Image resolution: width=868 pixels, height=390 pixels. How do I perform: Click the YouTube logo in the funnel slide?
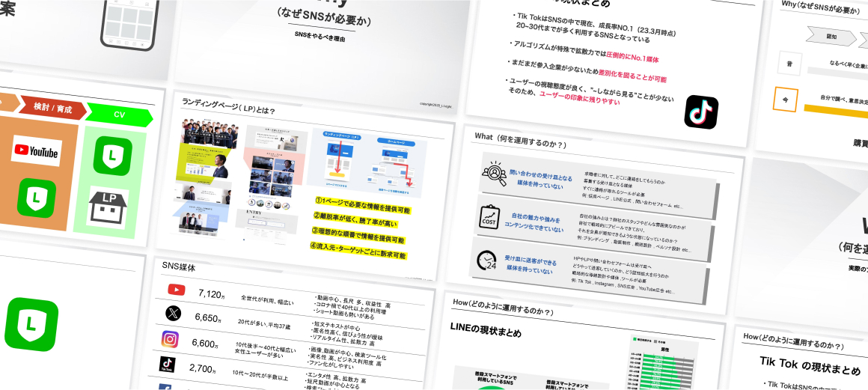[36, 151]
